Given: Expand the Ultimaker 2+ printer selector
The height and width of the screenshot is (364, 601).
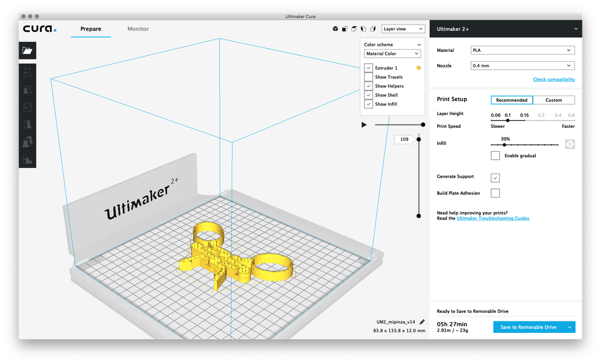Looking at the screenshot, I should [505, 29].
